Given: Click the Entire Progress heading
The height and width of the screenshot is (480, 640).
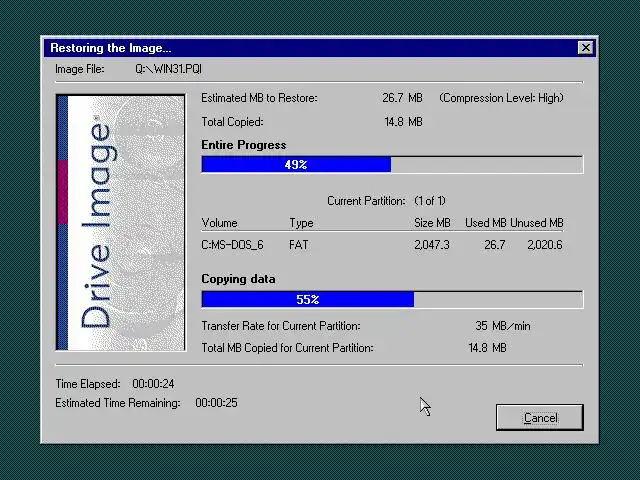Looking at the screenshot, I should coord(244,145).
